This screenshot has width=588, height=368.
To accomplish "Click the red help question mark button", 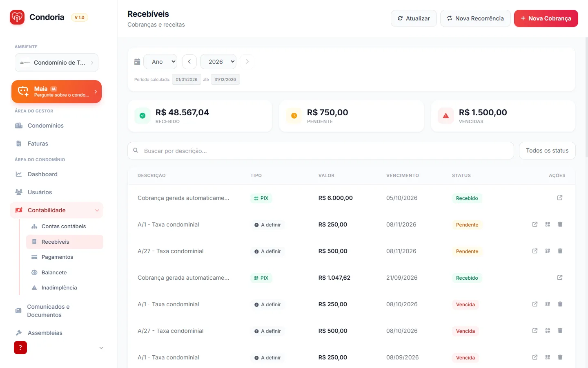I will 20,348.
